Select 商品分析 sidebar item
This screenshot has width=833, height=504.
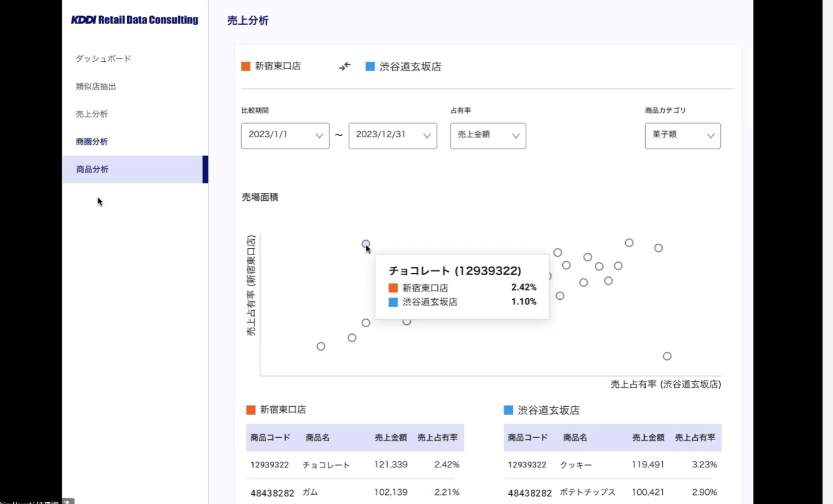click(92, 169)
